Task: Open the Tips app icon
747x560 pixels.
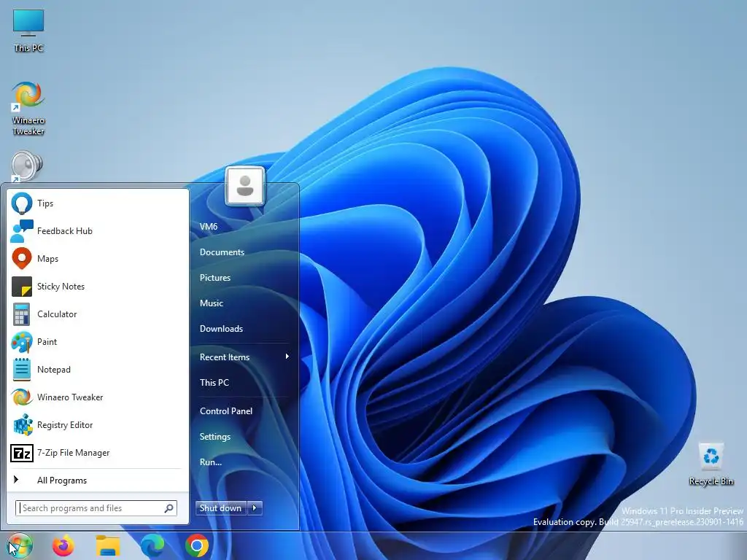Action: 22,203
